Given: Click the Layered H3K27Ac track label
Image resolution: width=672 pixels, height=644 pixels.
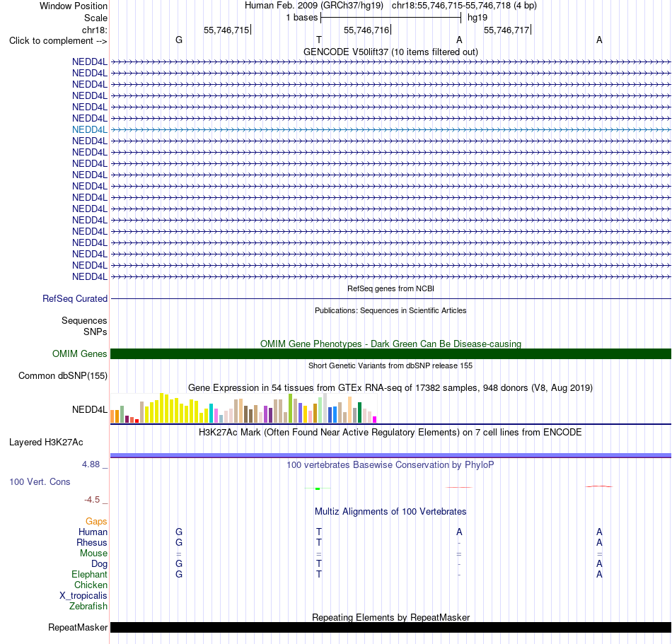Looking at the screenshot, I should (46, 443).
